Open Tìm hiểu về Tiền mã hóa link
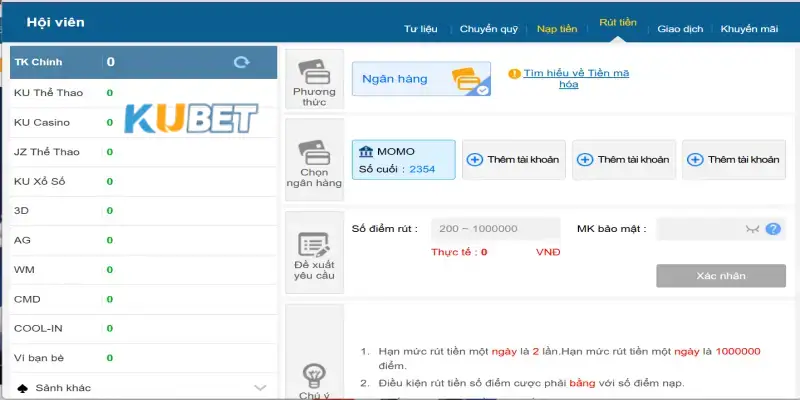Viewport: 800px width, 400px height. coord(576,79)
